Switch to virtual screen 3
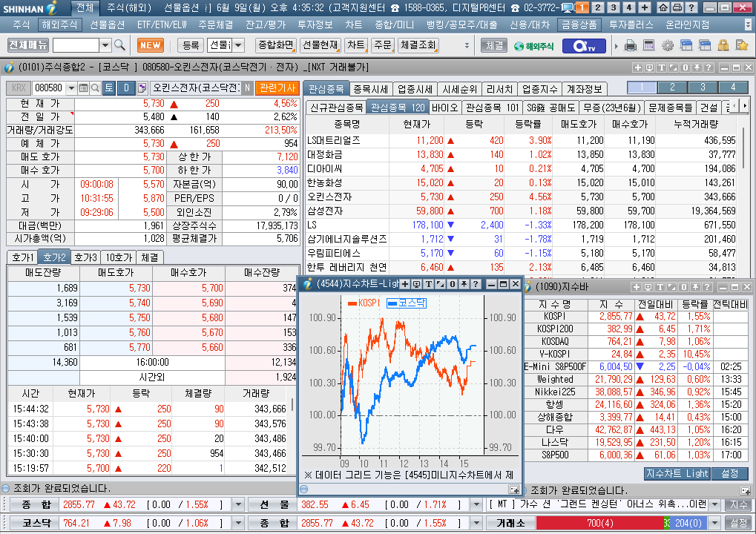Image resolution: width=756 pixels, height=534 pixels. click(x=614, y=7)
